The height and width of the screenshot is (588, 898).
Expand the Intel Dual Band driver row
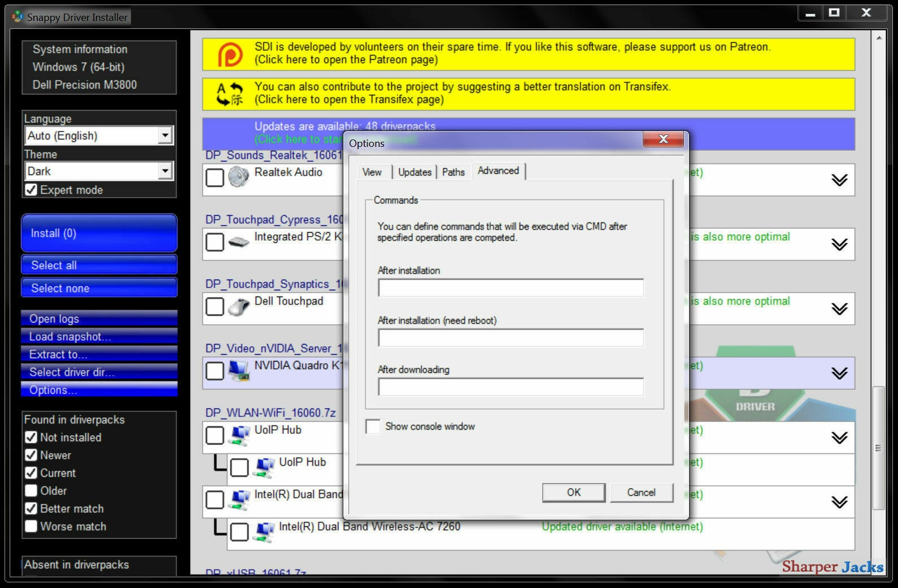839,502
